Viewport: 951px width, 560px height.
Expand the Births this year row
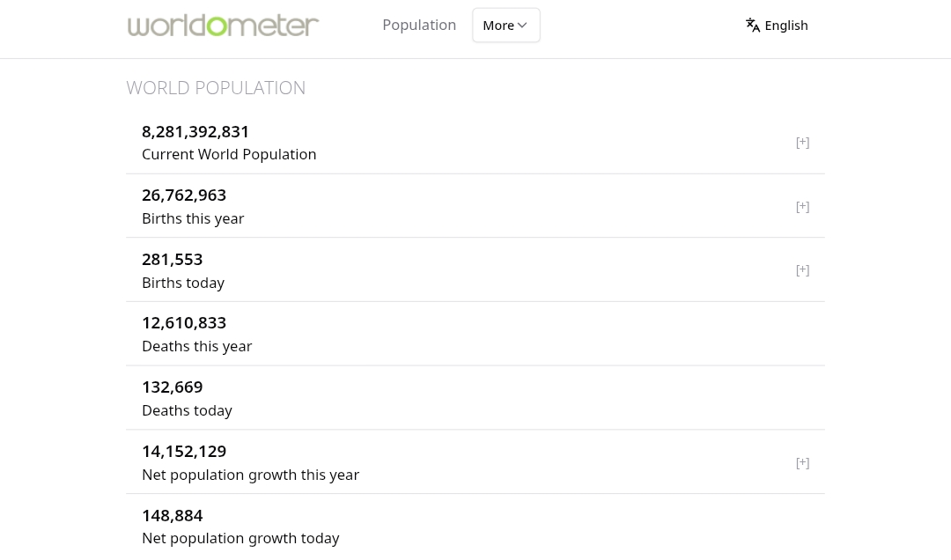pos(802,206)
